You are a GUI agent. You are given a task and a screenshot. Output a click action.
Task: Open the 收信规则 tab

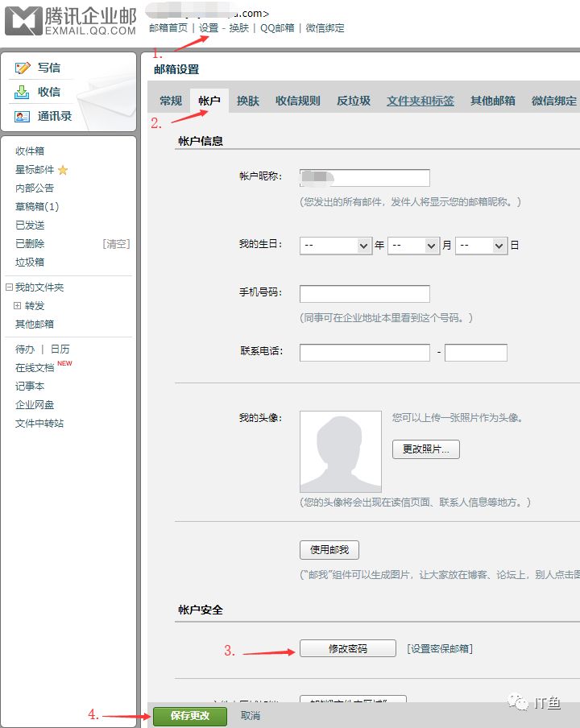298,101
